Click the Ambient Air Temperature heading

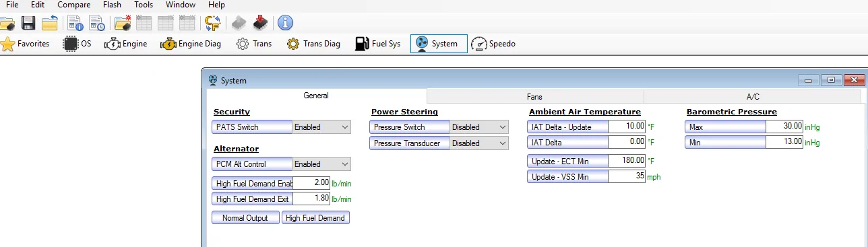585,112
